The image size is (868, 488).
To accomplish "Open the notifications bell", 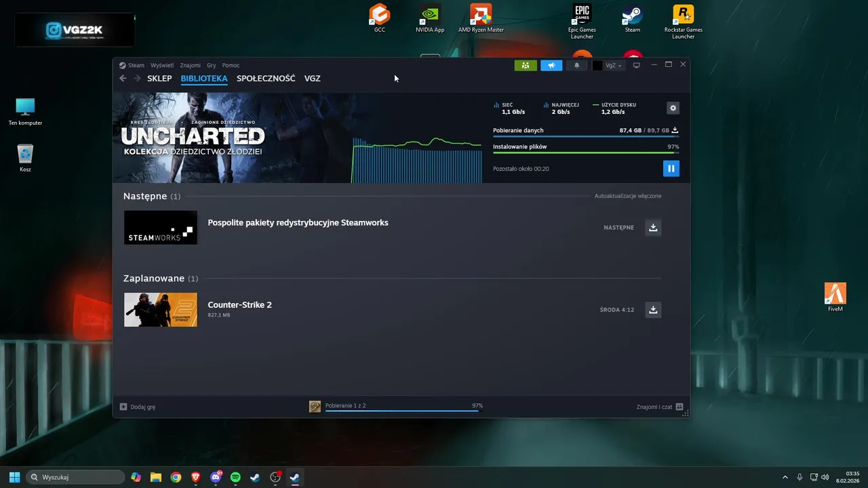I will (577, 65).
